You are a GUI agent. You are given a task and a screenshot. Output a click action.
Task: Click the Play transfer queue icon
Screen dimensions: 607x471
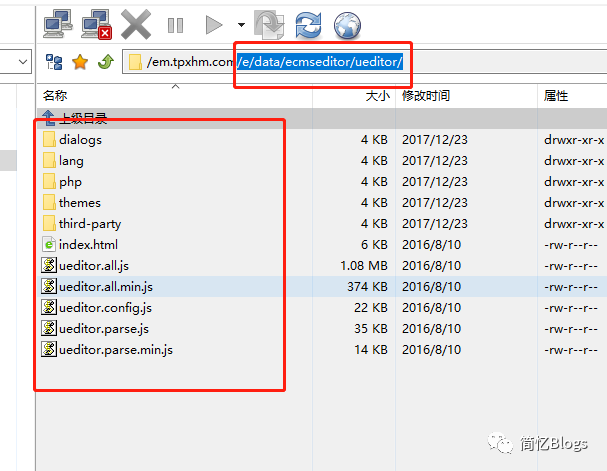coord(213,23)
